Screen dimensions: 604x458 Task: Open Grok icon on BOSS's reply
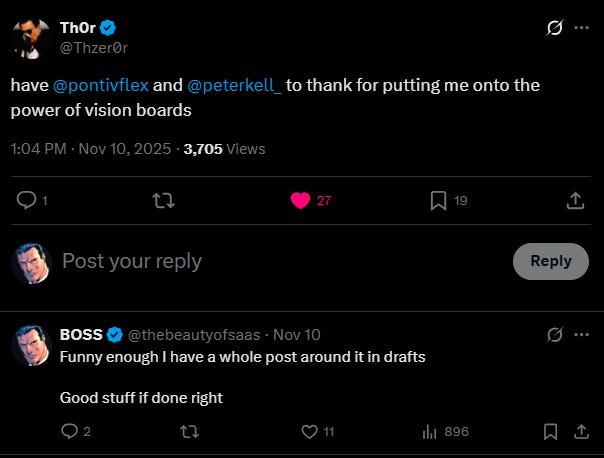pyautogui.click(x=553, y=335)
